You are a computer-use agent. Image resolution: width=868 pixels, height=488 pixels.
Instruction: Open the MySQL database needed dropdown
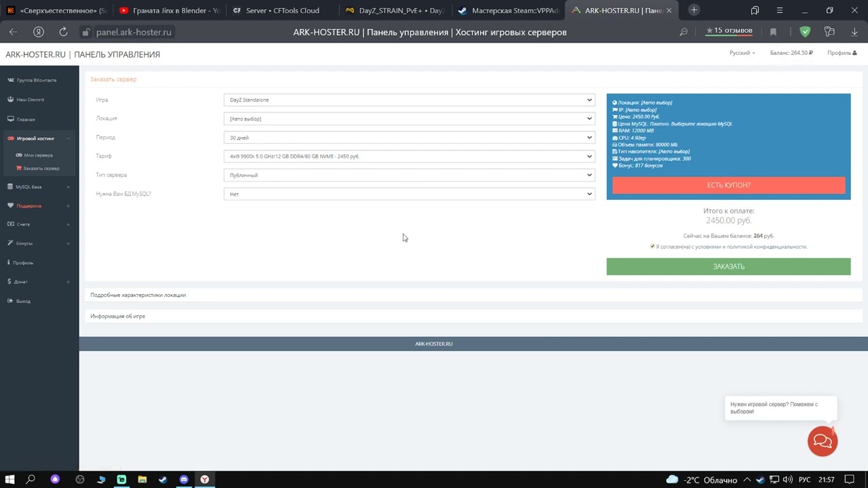click(x=409, y=194)
